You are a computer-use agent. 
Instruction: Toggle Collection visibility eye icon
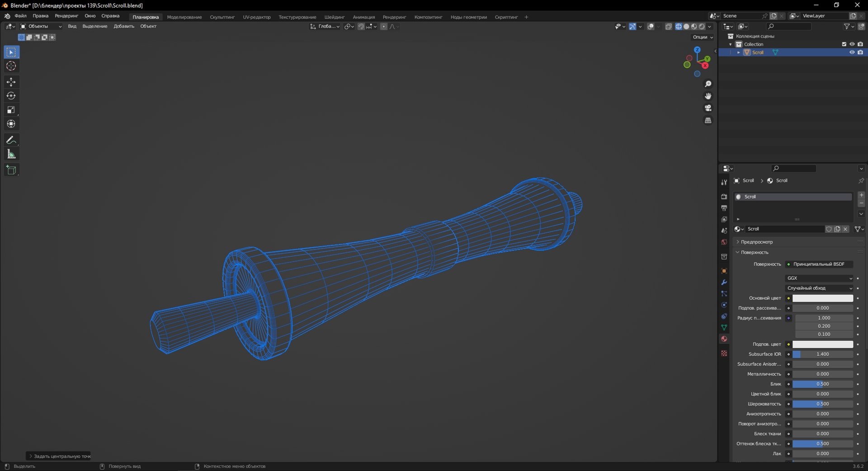point(852,44)
